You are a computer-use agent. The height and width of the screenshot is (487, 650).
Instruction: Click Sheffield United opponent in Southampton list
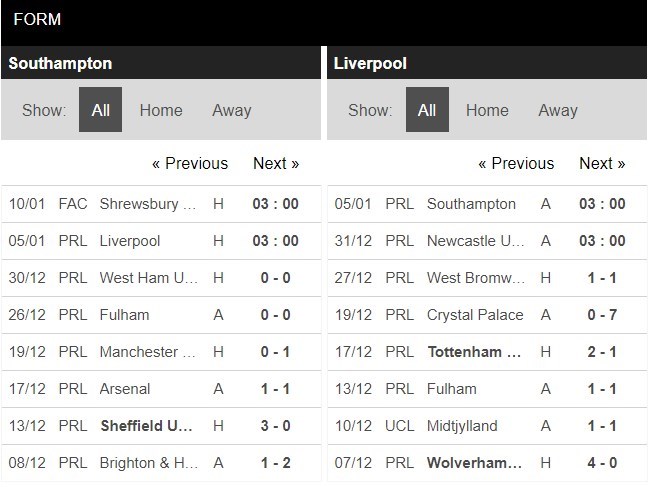[146, 426]
